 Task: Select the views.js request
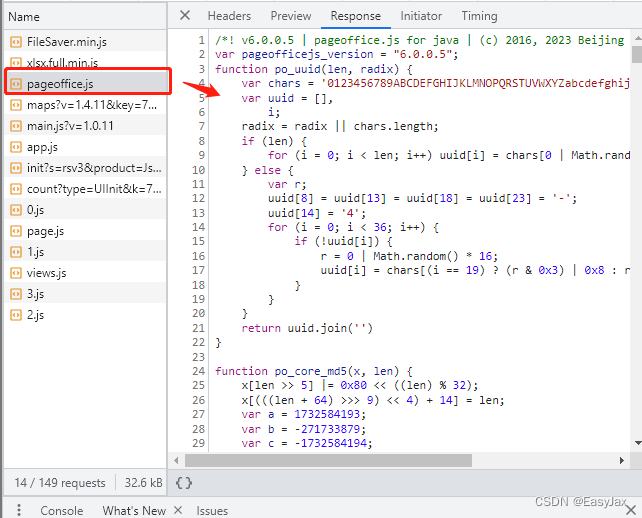85,273
